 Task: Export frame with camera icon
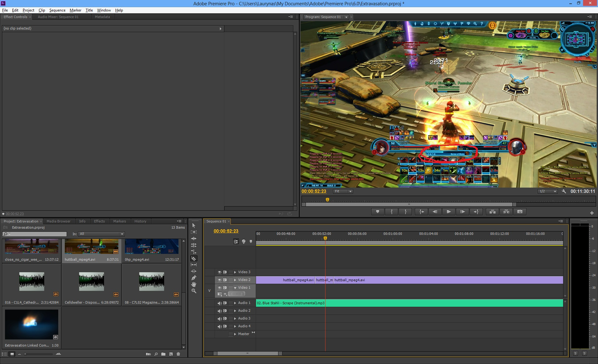pyautogui.click(x=520, y=212)
